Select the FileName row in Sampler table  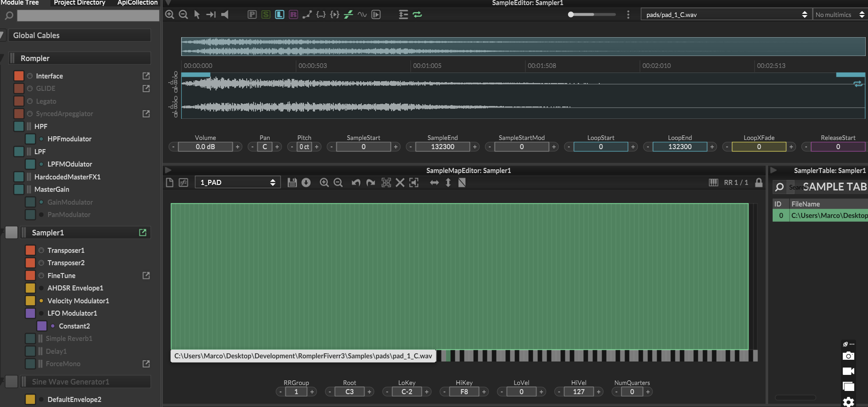click(x=820, y=216)
